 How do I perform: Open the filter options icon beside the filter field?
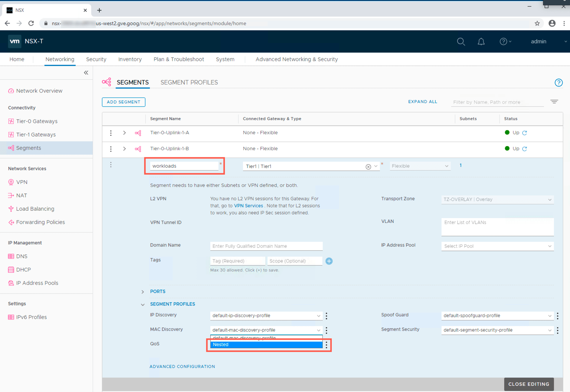point(554,101)
